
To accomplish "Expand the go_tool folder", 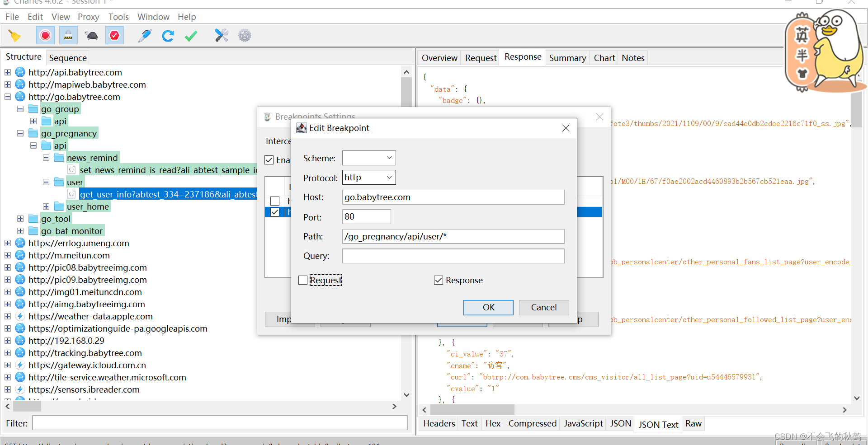I will 20,219.
